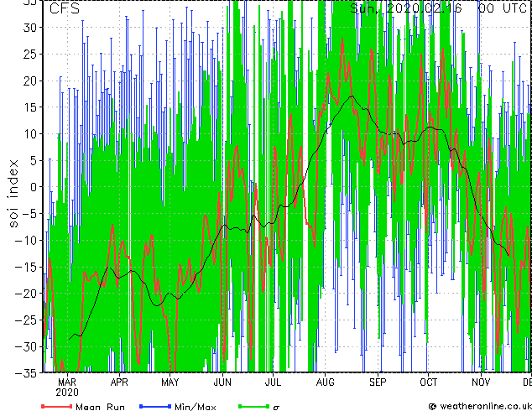Click the CFS chart title label
This screenshot has width=532, height=411.
click(65, 8)
